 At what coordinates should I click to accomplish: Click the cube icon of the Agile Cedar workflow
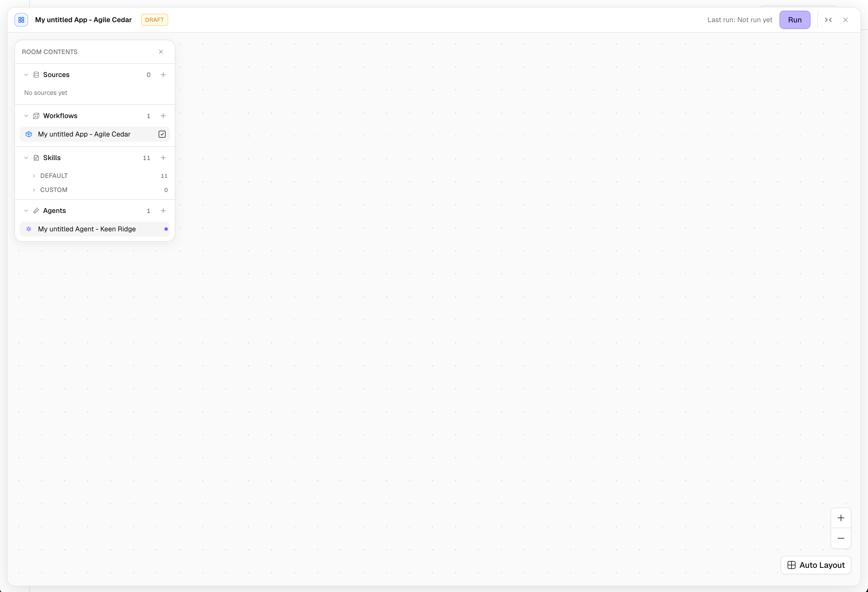(29, 134)
